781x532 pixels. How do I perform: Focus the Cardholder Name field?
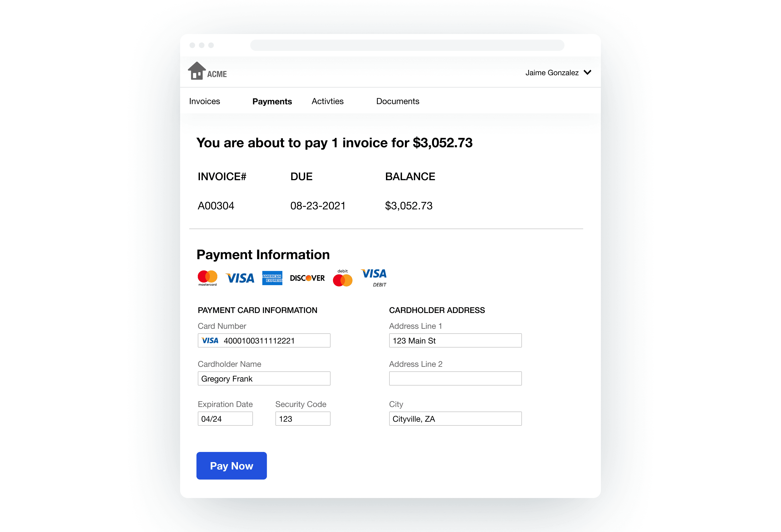(264, 379)
